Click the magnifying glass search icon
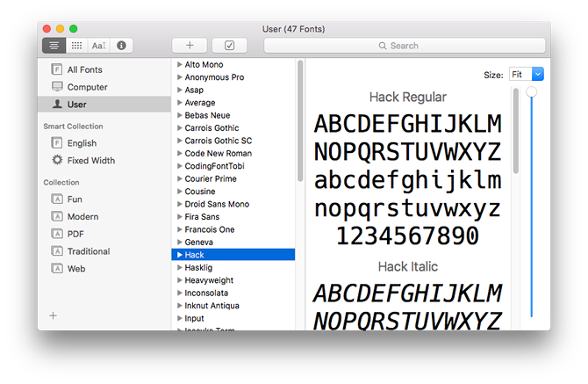Viewport: 588px width, 384px height. point(383,46)
